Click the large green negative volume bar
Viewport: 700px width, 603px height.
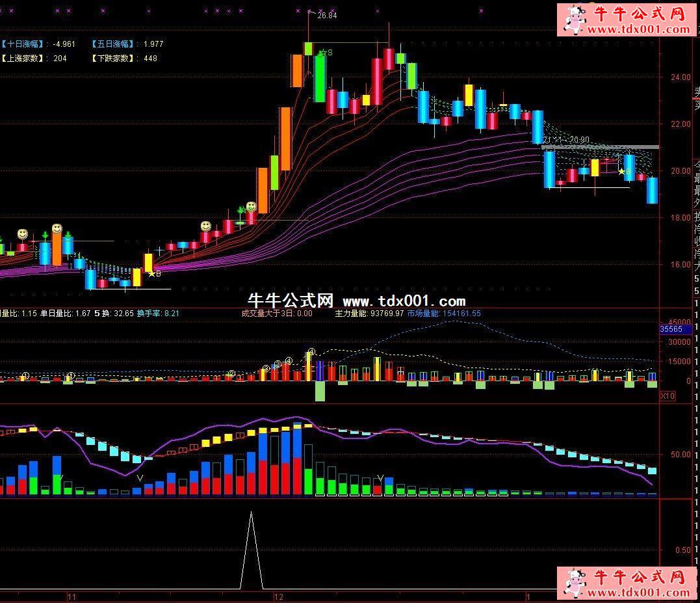coord(320,391)
